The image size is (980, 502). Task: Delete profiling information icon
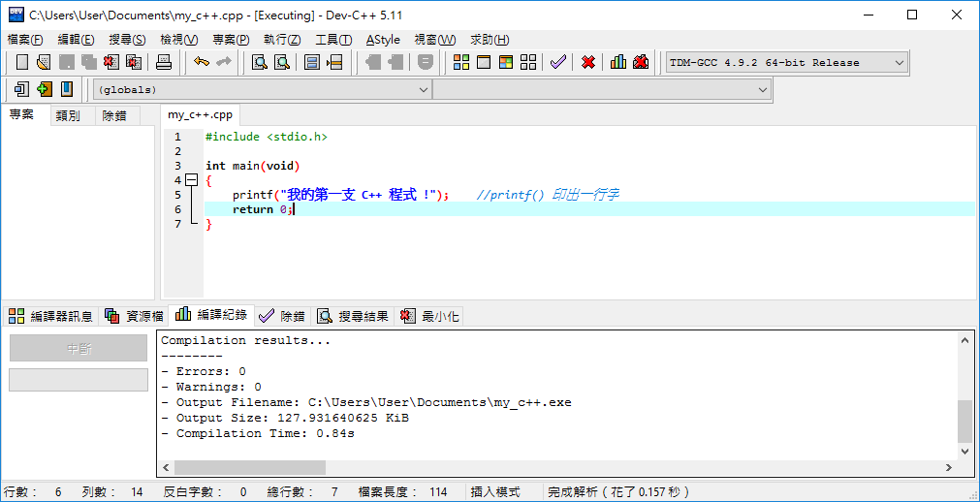point(640,63)
